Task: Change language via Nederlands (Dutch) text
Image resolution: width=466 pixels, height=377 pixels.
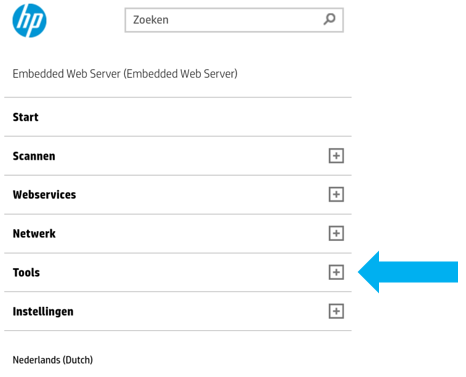Action: point(53,360)
